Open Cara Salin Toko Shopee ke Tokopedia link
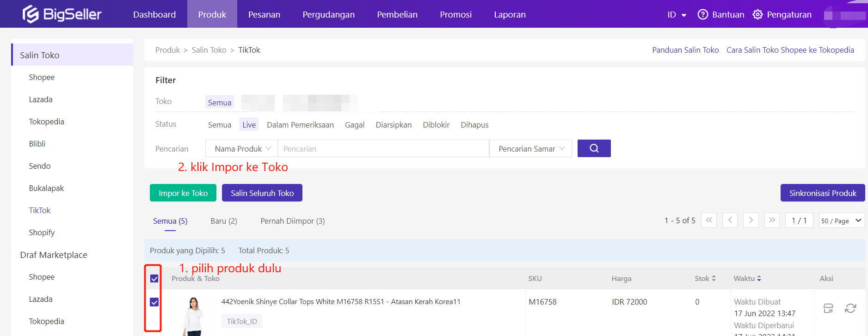868x336 pixels. [790, 50]
